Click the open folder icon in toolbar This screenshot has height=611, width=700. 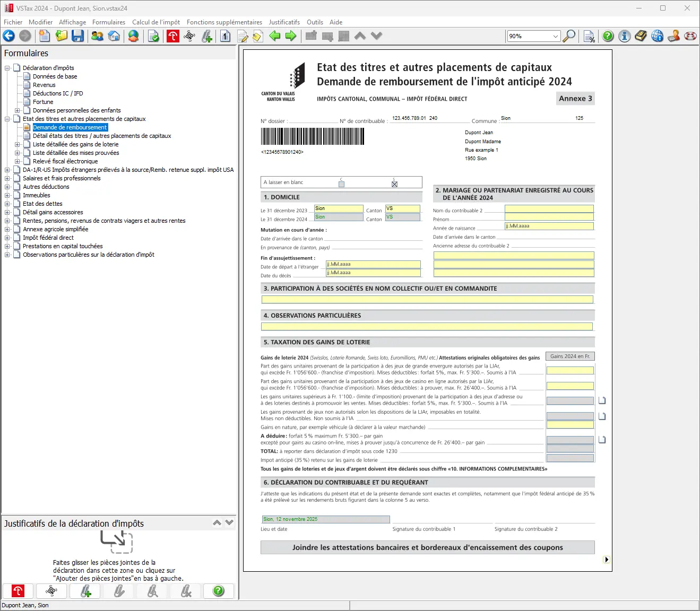click(62, 36)
